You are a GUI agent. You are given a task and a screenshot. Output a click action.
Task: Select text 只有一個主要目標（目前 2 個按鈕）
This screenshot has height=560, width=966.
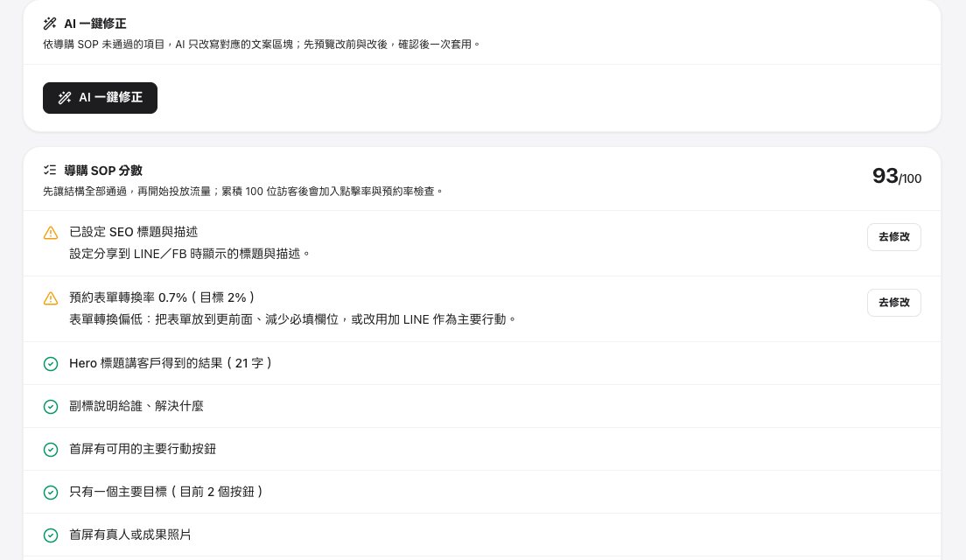pyautogui.click(x=166, y=492)
